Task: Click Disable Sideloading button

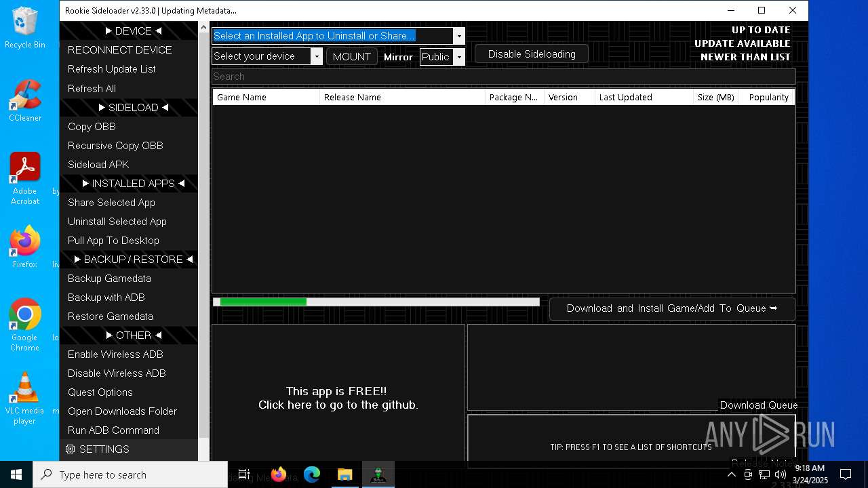Action: pos(532,54)
